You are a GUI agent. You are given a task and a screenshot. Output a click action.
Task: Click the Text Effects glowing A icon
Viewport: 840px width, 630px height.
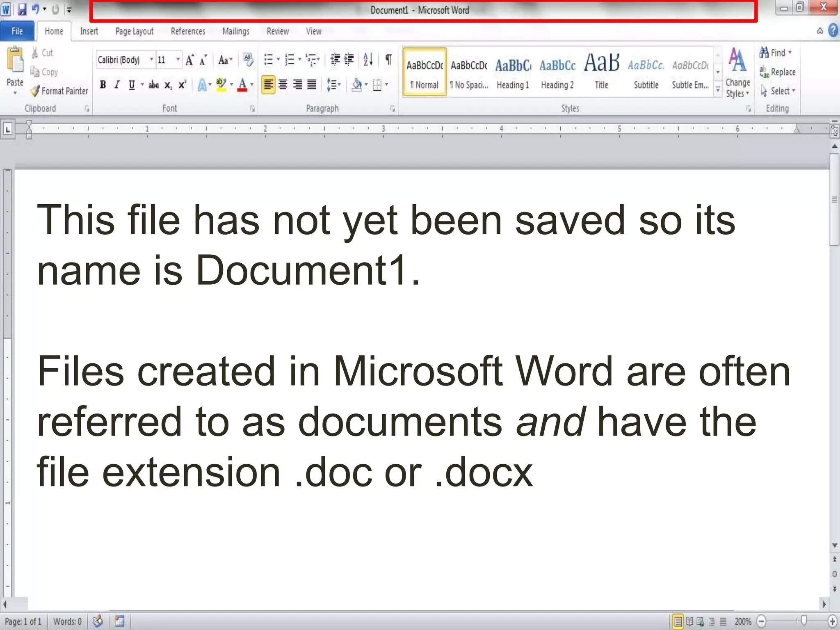pyautogui.click(x=202, y=85)
